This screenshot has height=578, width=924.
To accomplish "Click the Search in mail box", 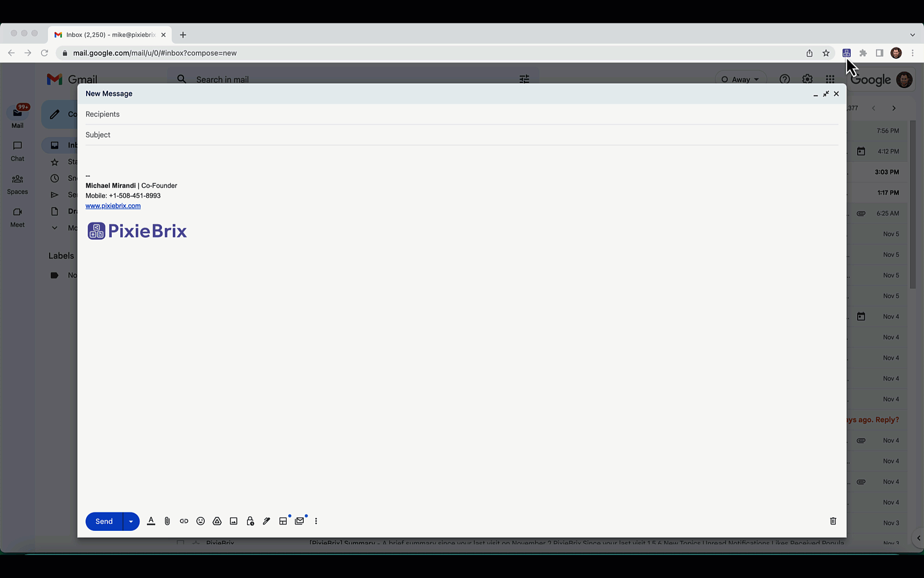I will pyautogui.click(x=353, y=79).
